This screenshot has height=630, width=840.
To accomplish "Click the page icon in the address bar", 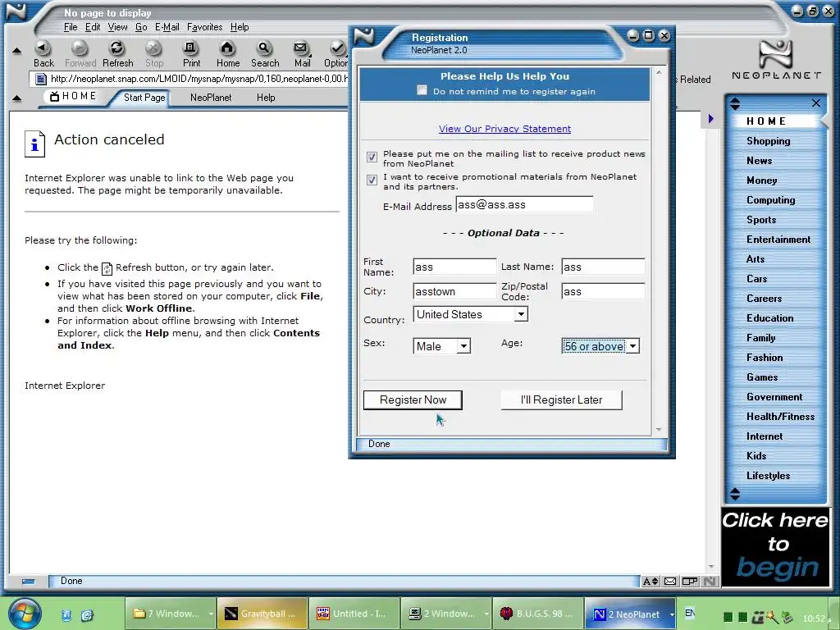I will click(x=41, y=80).
